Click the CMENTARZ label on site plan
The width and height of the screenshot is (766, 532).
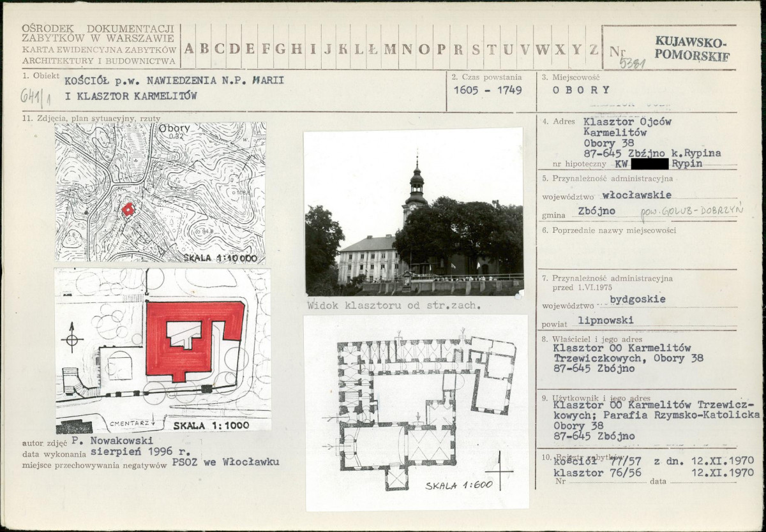[x=130, y=423]
